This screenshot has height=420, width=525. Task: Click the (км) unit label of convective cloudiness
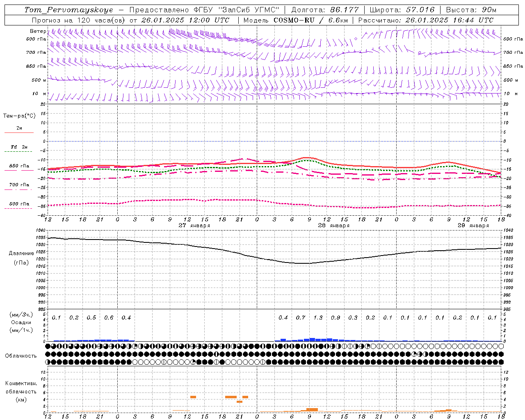(x=21, y=399)
